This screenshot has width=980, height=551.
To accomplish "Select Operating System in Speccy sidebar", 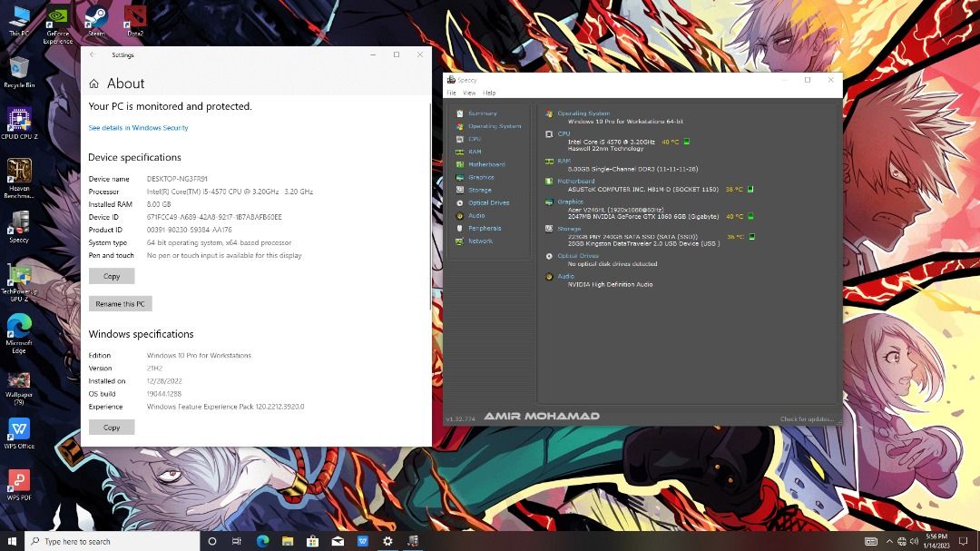I will coord(495,126).
